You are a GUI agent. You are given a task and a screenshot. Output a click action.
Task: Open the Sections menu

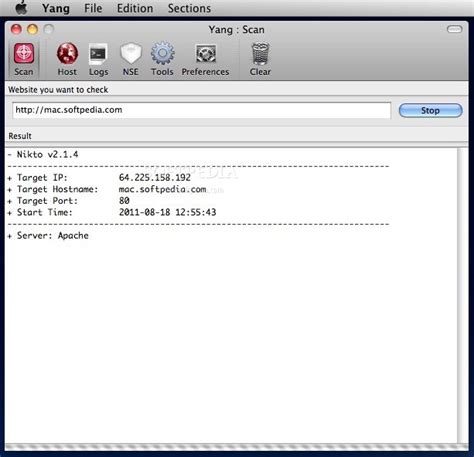[189, 8]
